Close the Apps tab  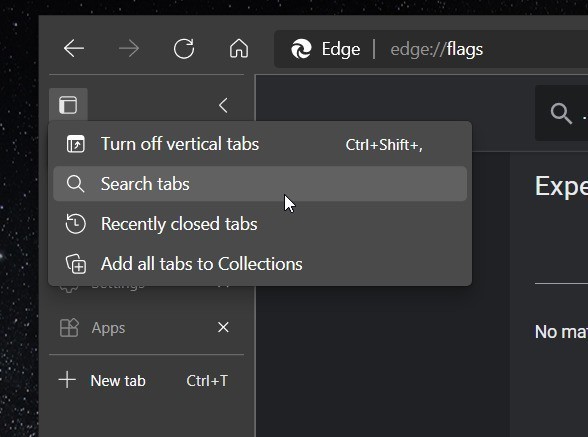(x=224, y=327)
